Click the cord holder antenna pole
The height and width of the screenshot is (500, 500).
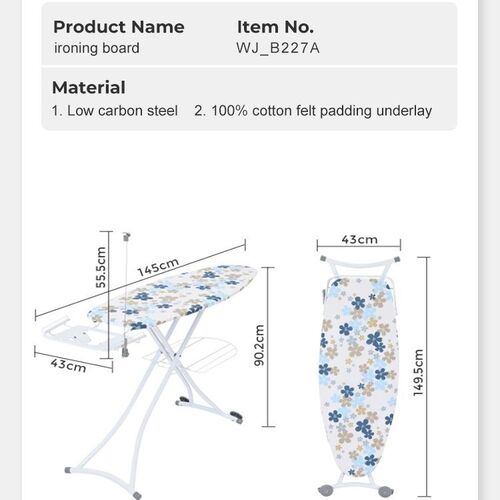[126, 293]
